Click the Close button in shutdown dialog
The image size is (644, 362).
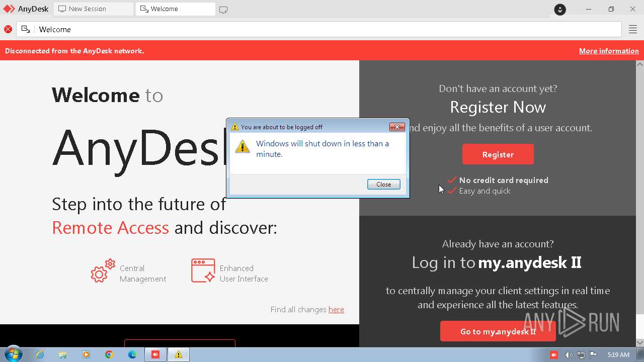[x=384, y=185]
